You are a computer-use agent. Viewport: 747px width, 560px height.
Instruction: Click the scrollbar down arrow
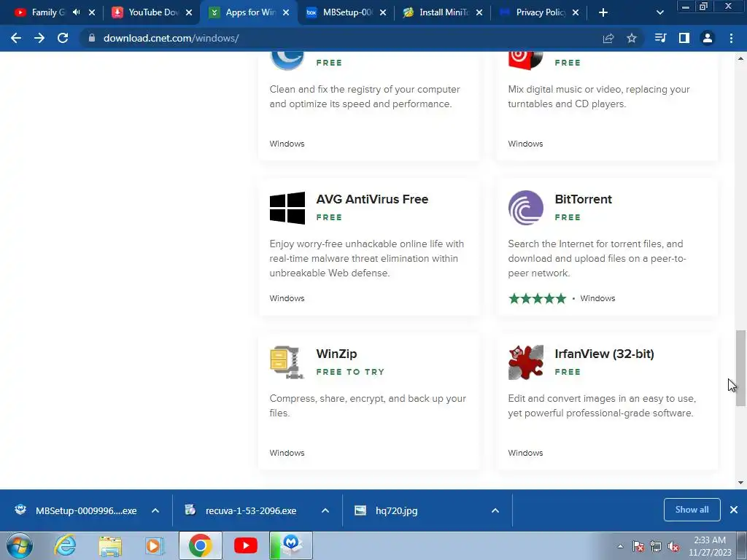[740, 483]
